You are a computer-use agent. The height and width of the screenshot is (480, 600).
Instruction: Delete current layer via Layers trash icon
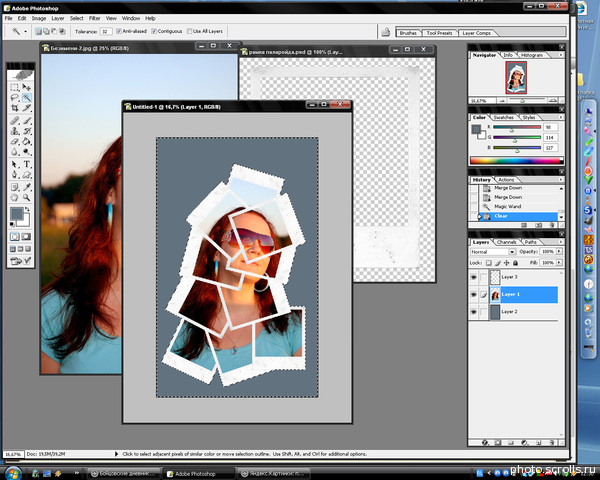551,442
